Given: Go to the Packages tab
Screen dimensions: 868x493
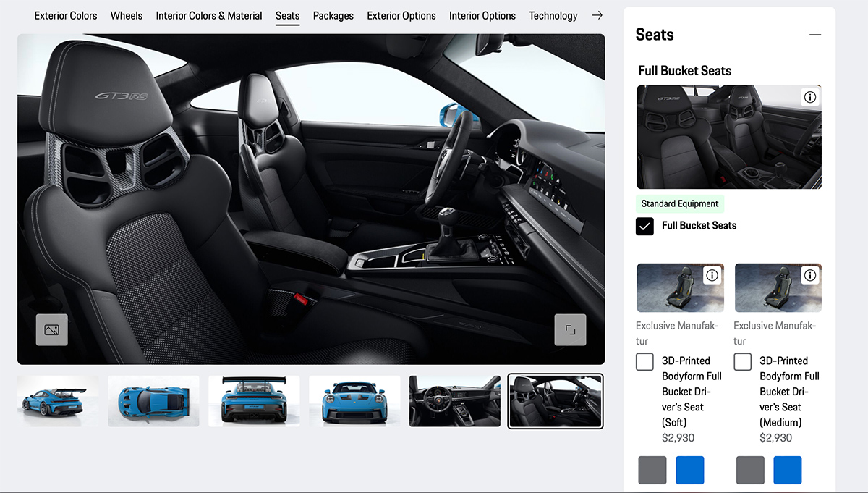Looking at the screenshot, I should [333, 15].
